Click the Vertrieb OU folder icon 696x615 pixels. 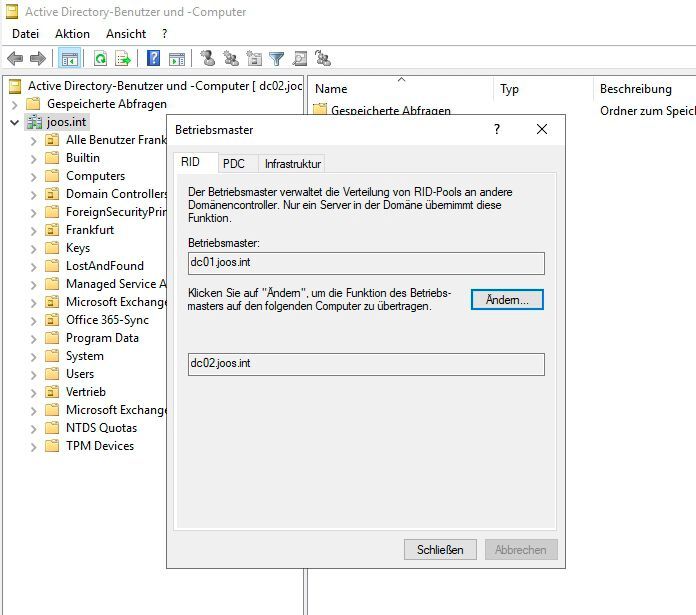click(52, 392)
